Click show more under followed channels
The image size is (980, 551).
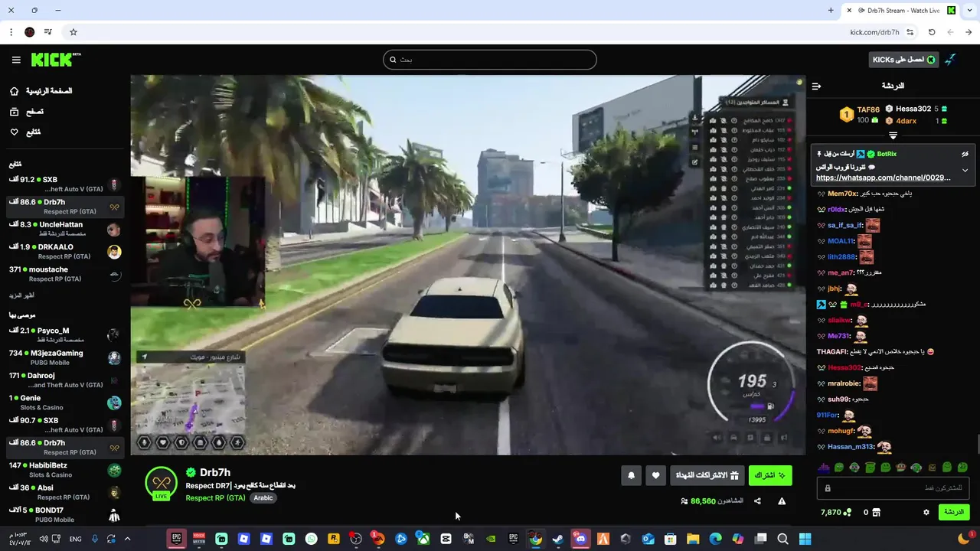tap(21, 295)
